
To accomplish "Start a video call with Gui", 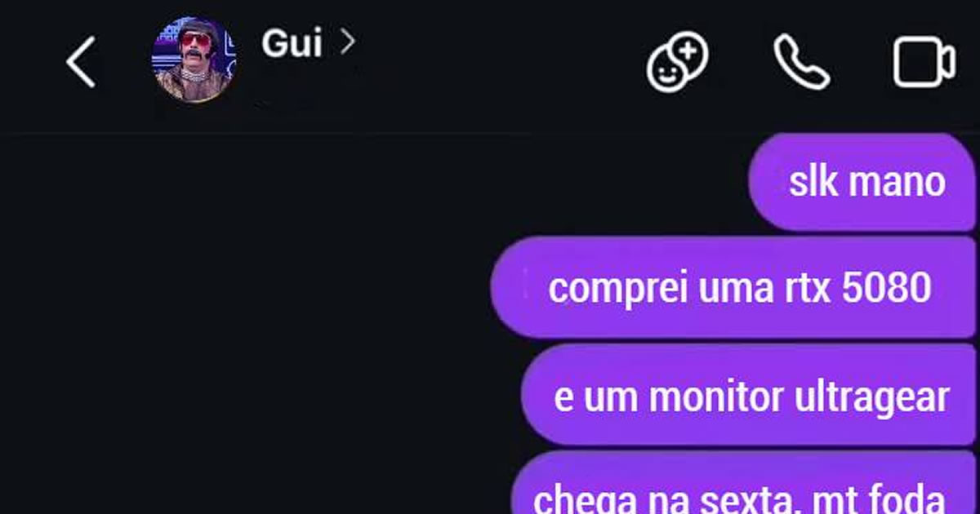I will [x=924, y=62].
